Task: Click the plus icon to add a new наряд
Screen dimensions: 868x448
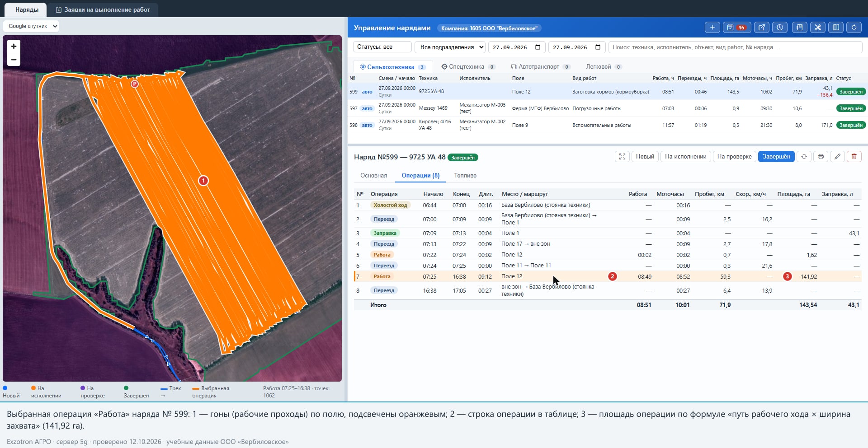Action: click(712, 28)
